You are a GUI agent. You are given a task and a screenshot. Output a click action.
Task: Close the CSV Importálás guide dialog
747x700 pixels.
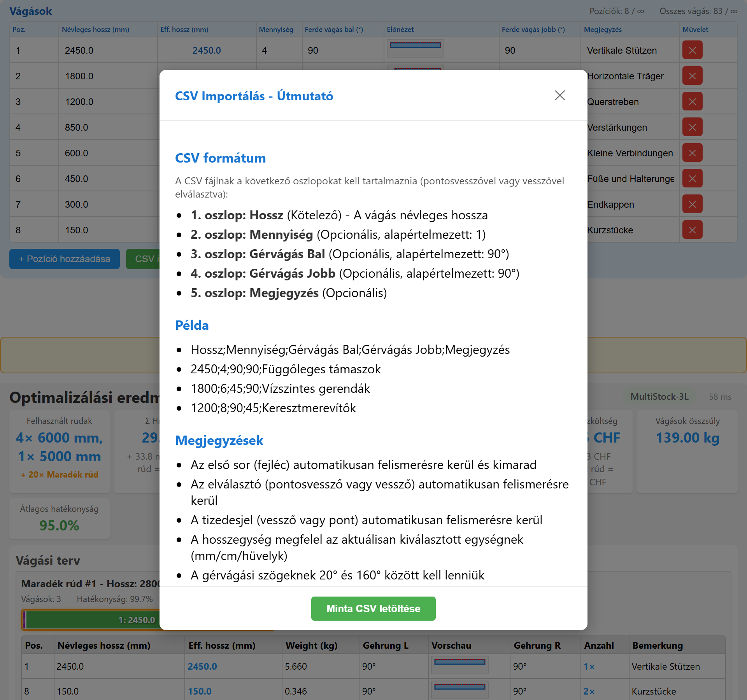[560, 95]
